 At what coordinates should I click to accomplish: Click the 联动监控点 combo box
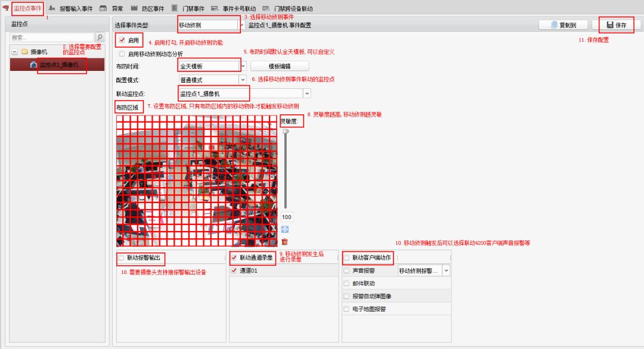point(244,94)
